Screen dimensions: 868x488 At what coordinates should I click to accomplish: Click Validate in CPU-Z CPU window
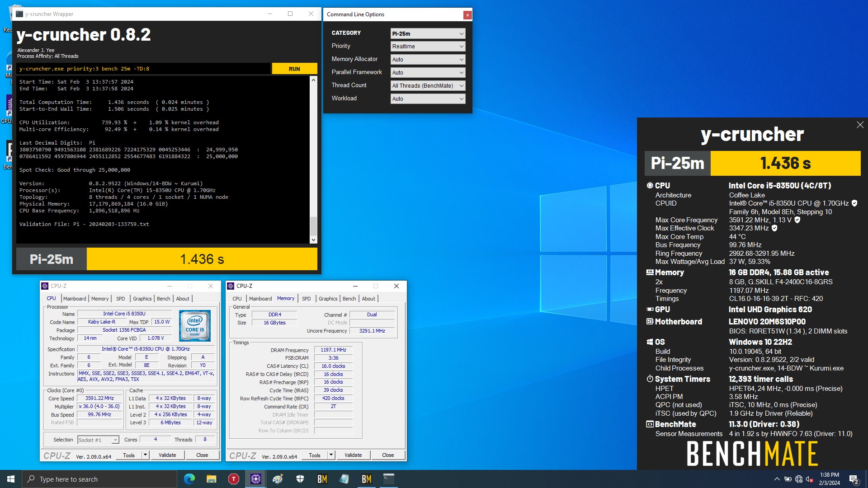pos(167,455)
